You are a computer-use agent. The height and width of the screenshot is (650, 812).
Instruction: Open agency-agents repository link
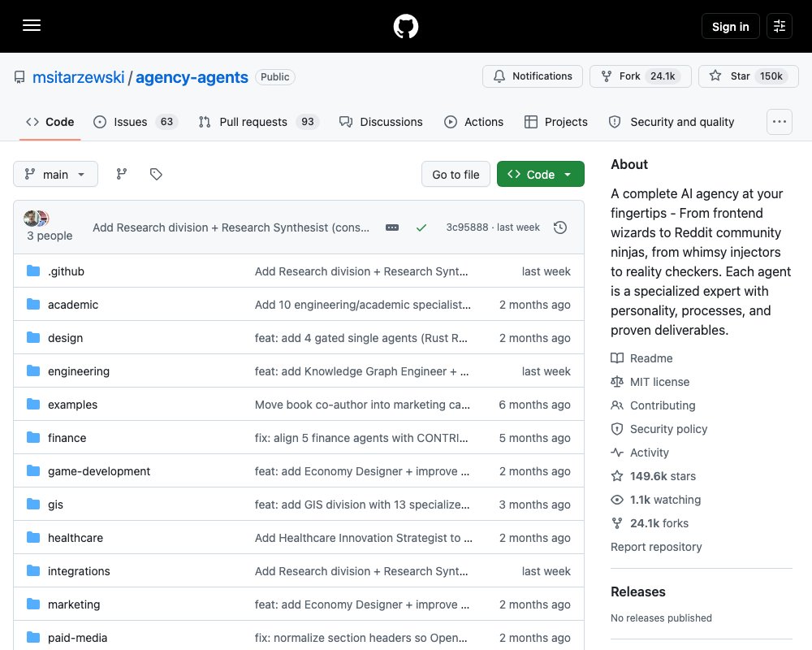(192, 77)
